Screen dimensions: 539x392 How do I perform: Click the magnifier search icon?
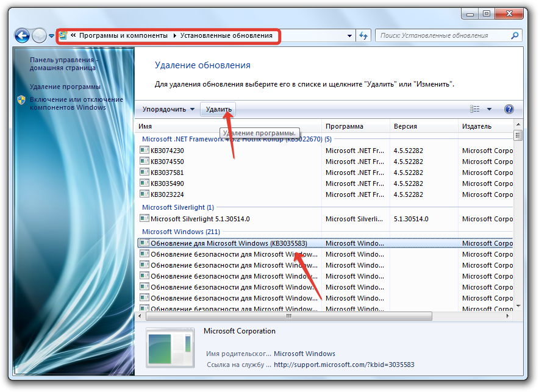515,35
